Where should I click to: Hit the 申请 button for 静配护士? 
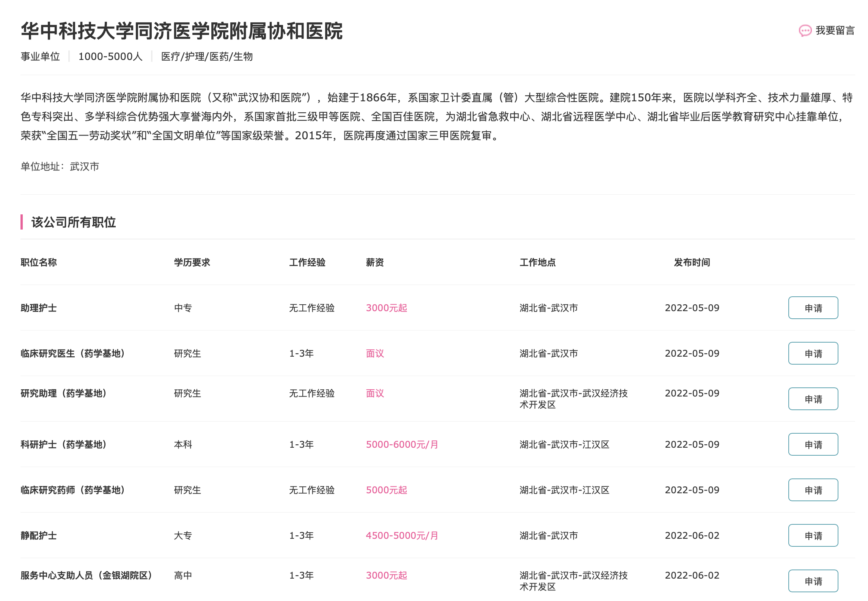[813, 535]
